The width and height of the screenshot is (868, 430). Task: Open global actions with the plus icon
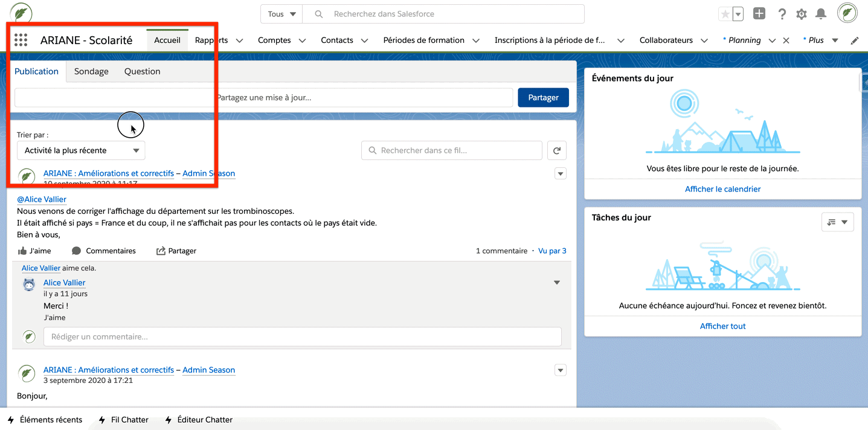tap(759, 13)
